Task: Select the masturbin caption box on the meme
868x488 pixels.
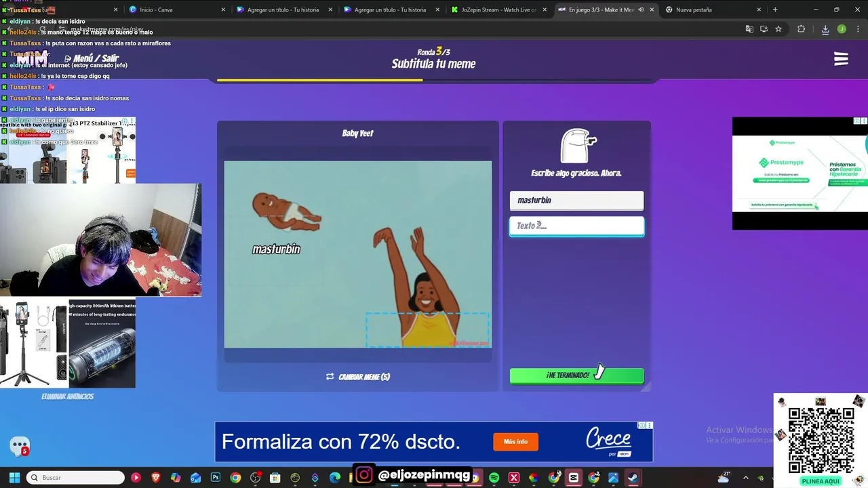Action: click(x=276, y=249)
